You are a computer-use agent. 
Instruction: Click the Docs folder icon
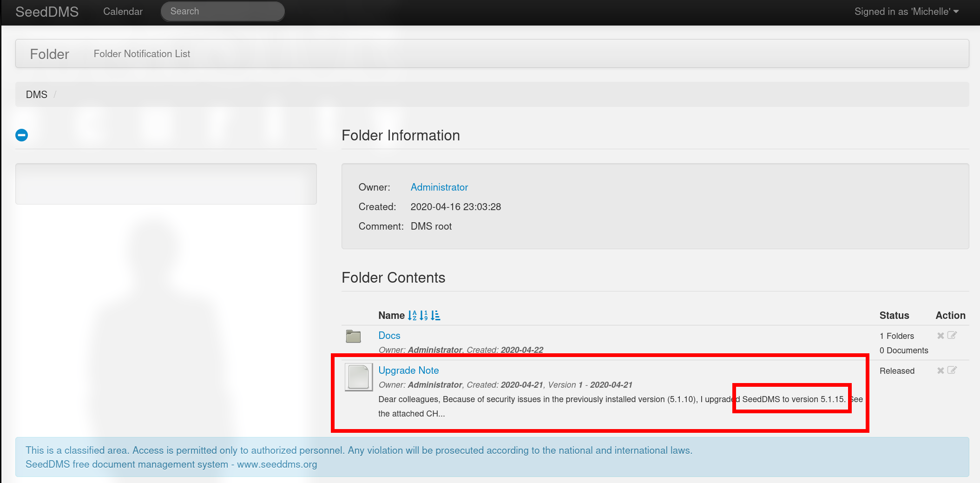pos(354,336)
